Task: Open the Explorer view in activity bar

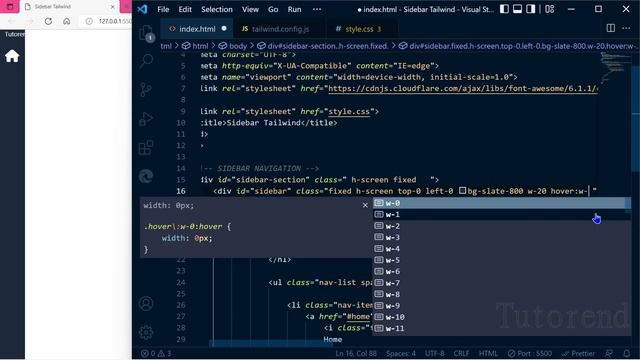Action: 146,33
